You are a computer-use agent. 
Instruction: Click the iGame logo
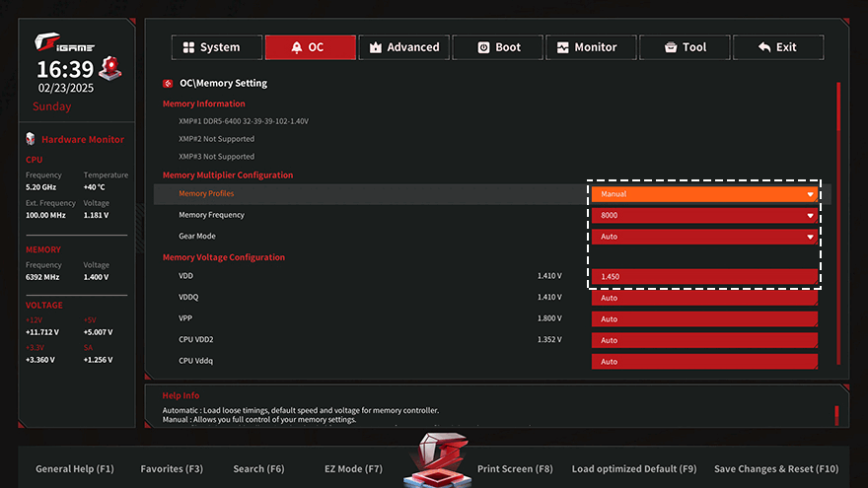coord(64,42)
